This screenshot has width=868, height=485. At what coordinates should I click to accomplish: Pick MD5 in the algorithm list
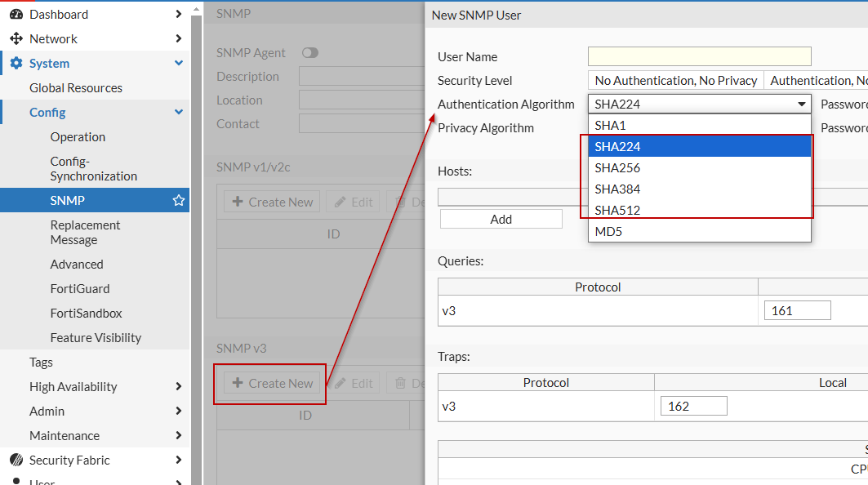click(x=609, y=232)
